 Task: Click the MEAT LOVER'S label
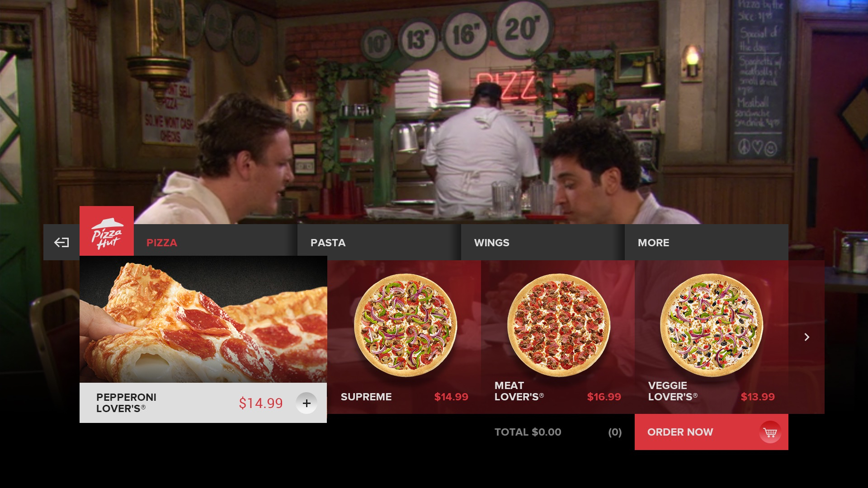(x=519, y=391)
